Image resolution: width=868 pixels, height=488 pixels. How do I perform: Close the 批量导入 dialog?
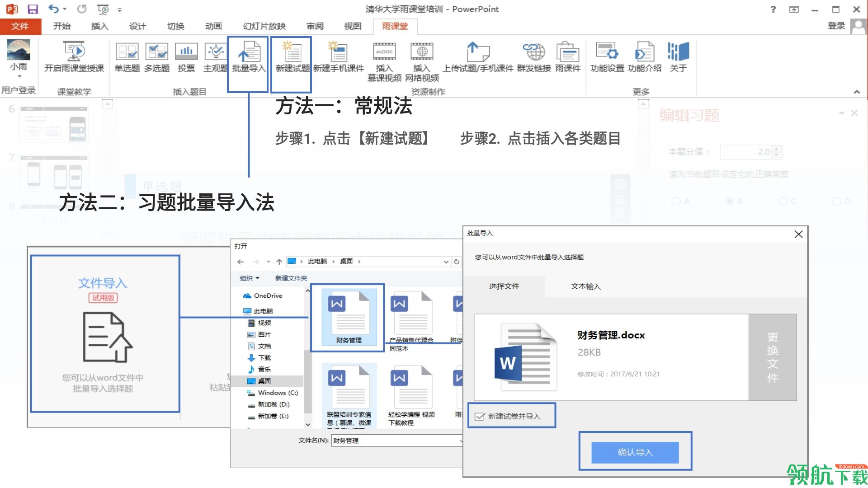point(798,234)
